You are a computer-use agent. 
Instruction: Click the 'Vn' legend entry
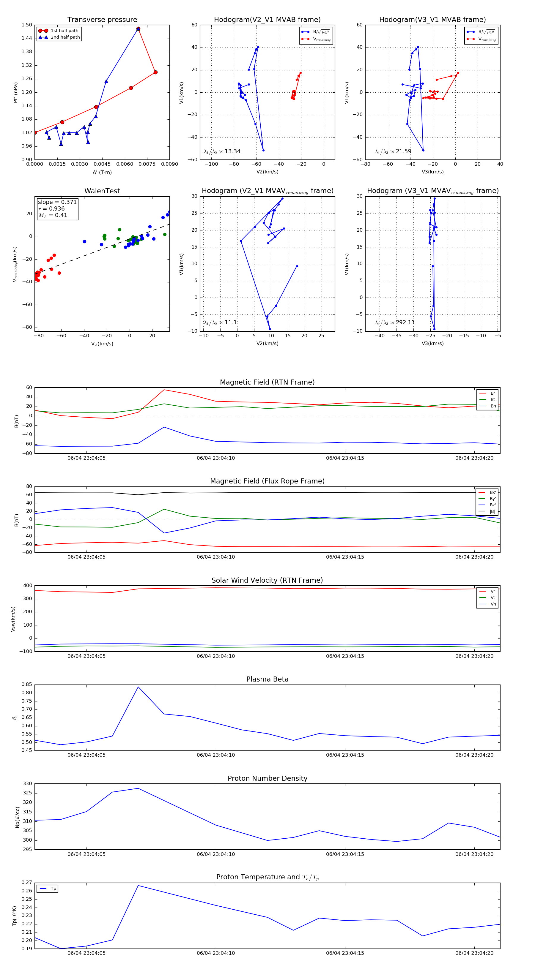click(487, 604)
